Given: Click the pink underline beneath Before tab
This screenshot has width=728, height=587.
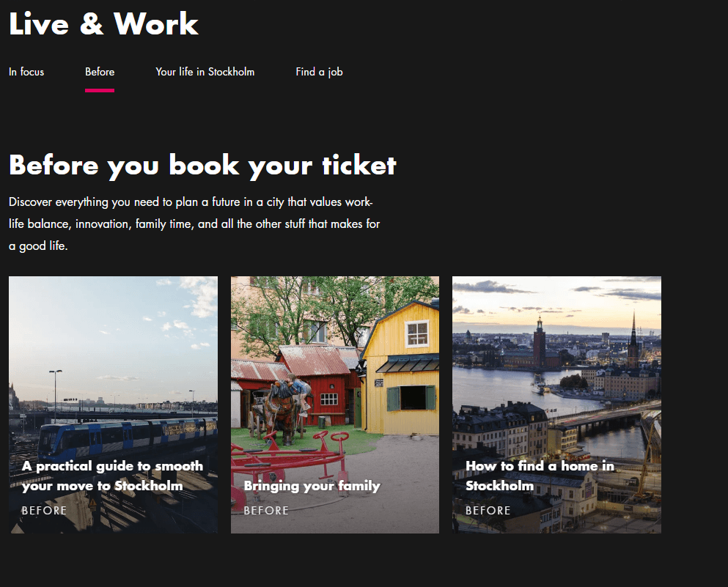Looking at the screenshot, I should [x=100, y=90].
